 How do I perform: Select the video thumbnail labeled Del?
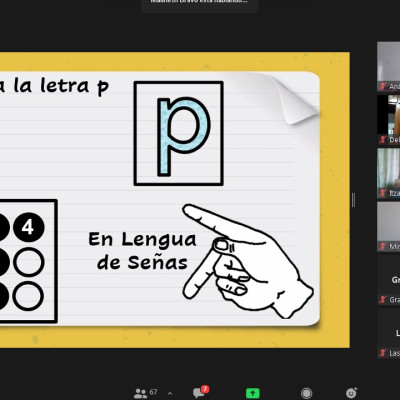[x=389, y=120]
